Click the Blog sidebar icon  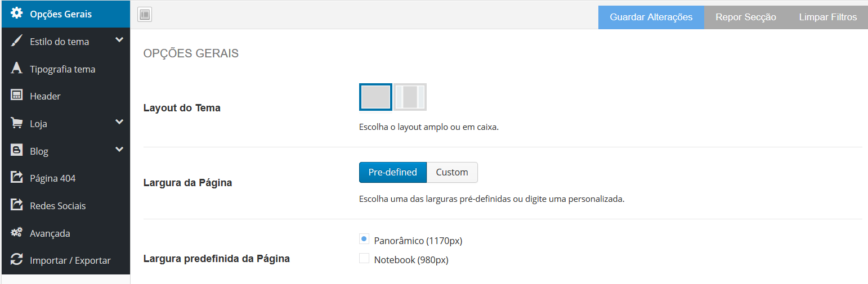click(17, 151)
